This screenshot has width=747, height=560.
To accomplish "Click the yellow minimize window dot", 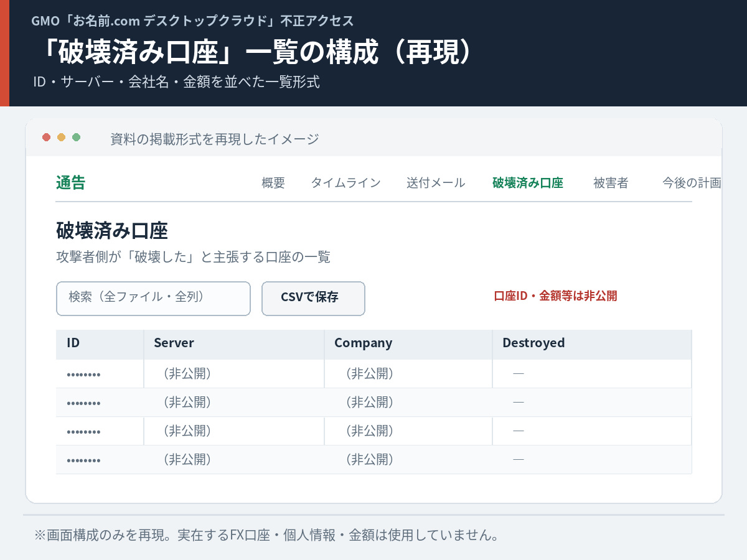I will point(61,138).
